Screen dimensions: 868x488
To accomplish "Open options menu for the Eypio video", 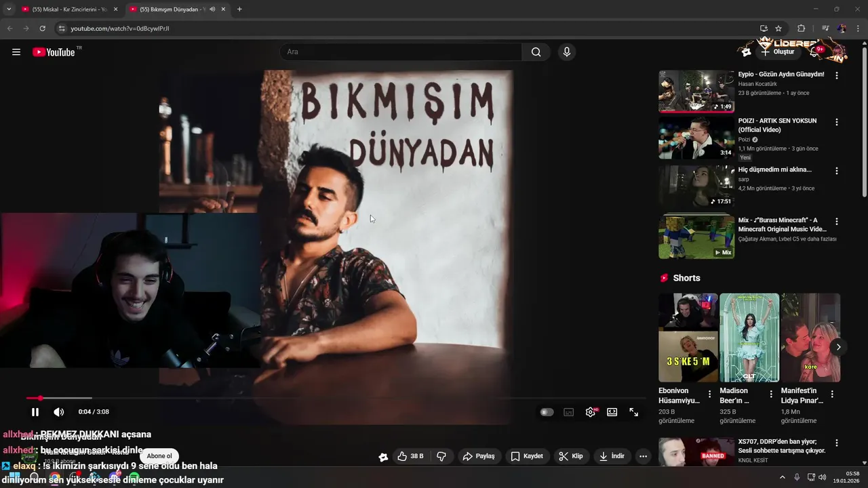I will click(x=837, y=75).
